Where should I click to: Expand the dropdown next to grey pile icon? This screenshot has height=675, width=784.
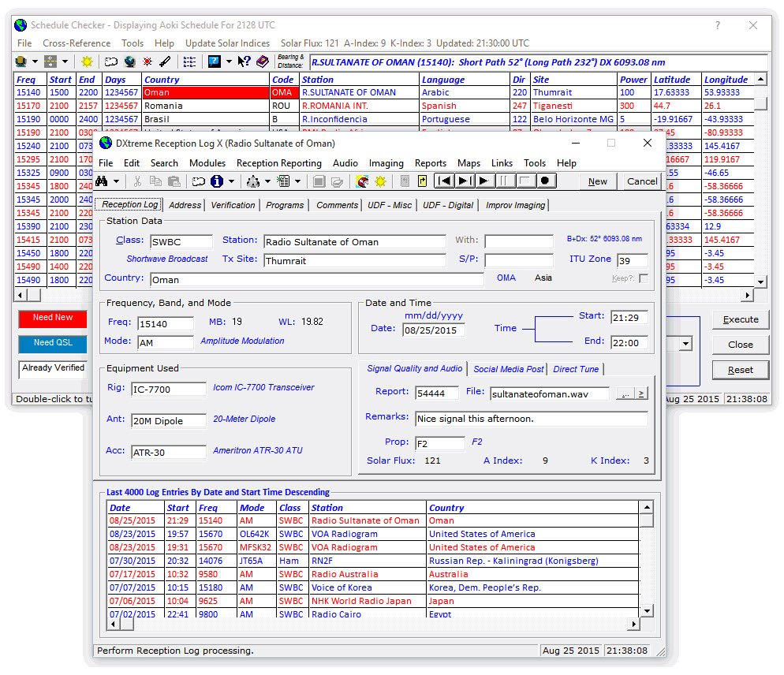pyautogui.click(x=267, y=181)
